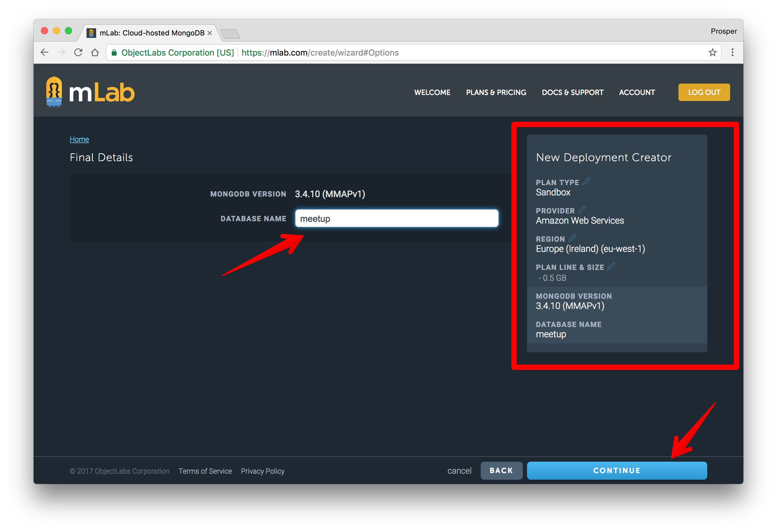View site security lock info

click(x=114, y=53)
